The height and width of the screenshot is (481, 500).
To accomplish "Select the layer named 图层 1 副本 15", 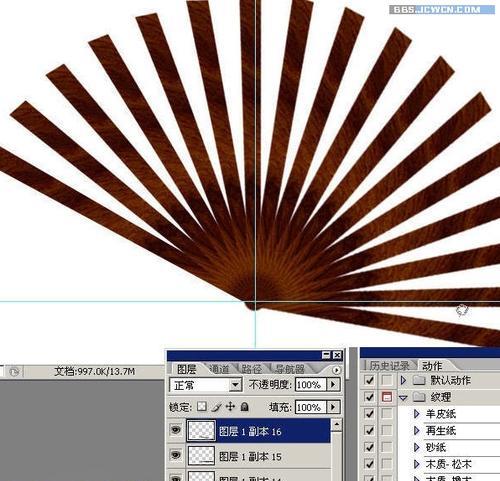I will pyautogui.click(x=249, y=456).
